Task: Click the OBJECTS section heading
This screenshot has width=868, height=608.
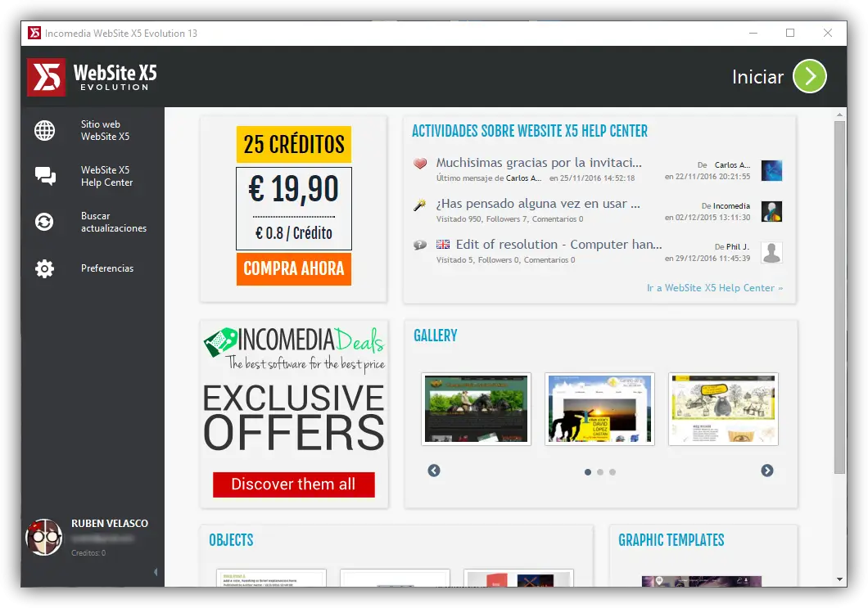Action: [232, 540]
